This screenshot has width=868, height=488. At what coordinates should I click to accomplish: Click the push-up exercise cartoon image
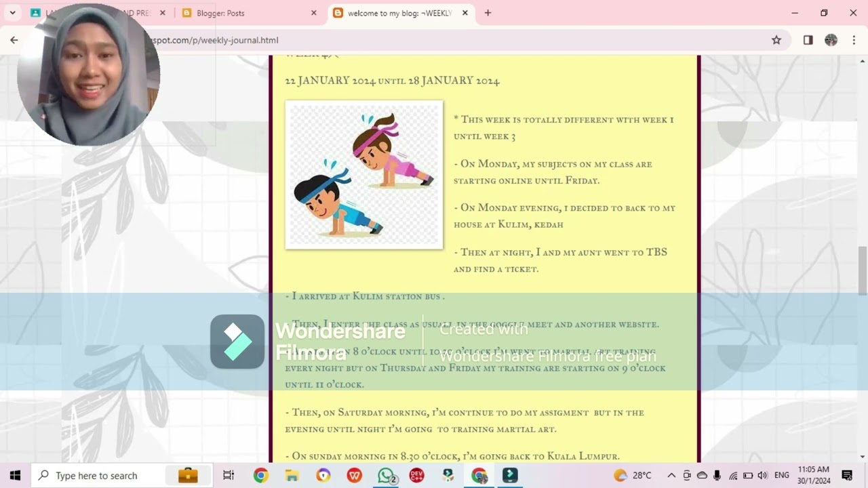click(364, 175)
